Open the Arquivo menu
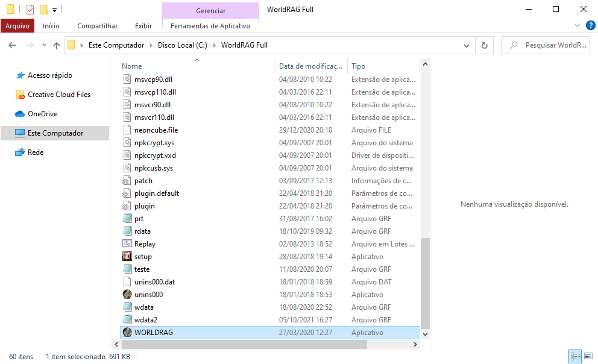The image size is (598, 364). tap(17, 26)
